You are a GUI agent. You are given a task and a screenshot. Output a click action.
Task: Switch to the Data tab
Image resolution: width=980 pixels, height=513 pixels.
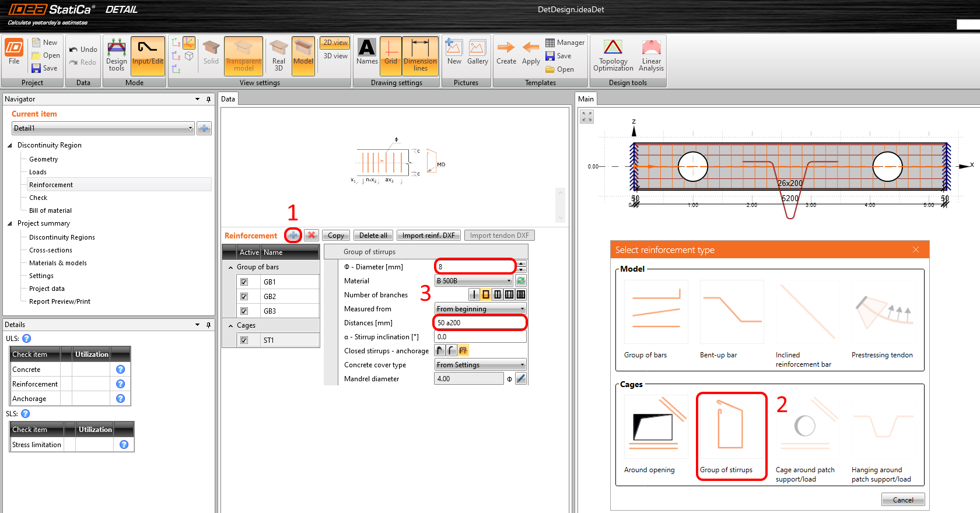click(228, 99)
